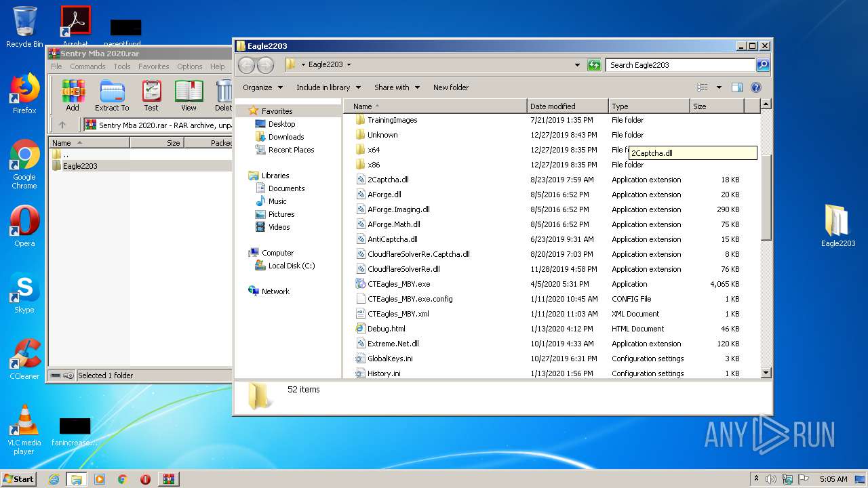This screenshot has height=488, width=868.
Task: Click the search magnifier icon
Action: click(763, 65)
